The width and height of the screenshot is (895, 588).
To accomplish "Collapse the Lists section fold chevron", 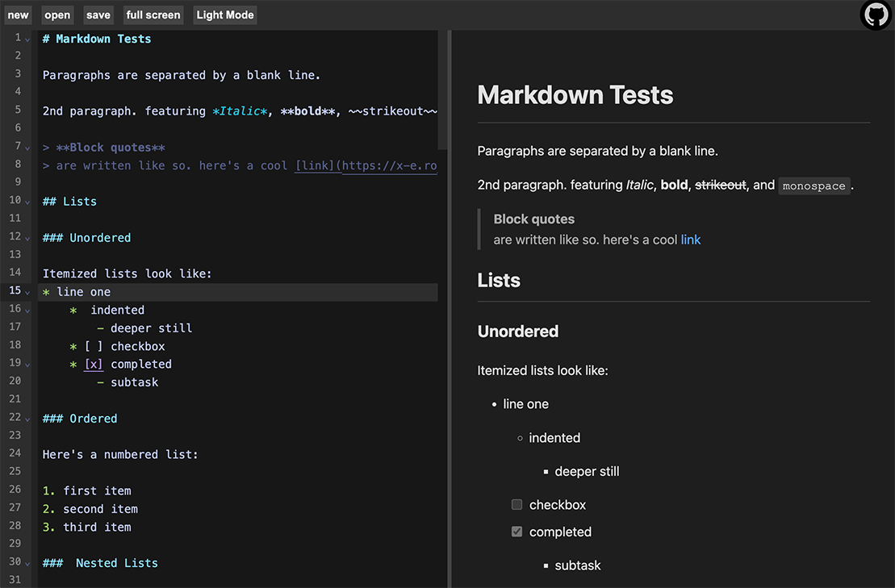I will [26, 200].
